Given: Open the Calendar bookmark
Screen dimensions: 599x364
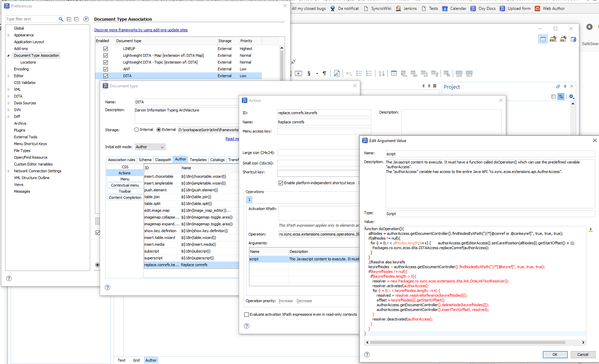Looking at the screenshot, I should (454, 8).
